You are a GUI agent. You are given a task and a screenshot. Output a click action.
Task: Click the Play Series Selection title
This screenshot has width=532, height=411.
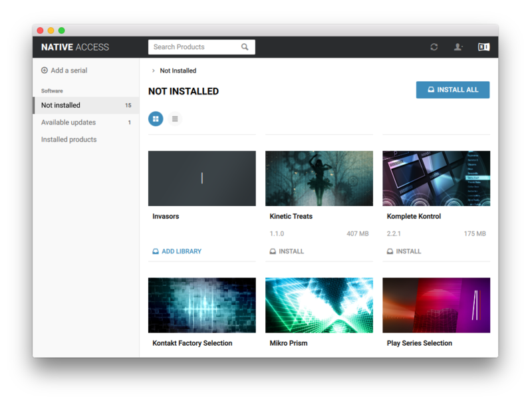[x=420, y=343]
